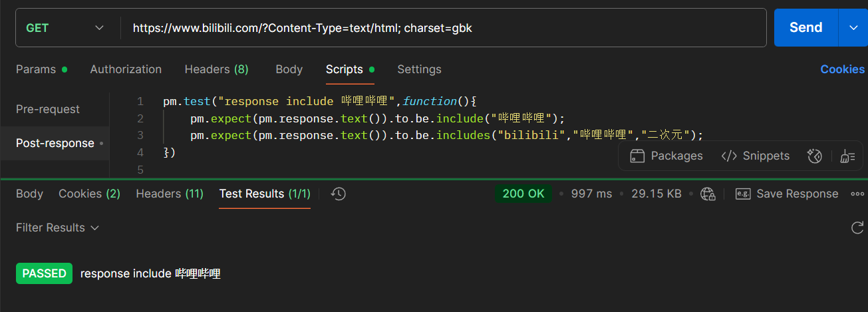The image size is (868, 312).
Task: Click the 200 OK status badge
Action: click(x=523, y=194)
